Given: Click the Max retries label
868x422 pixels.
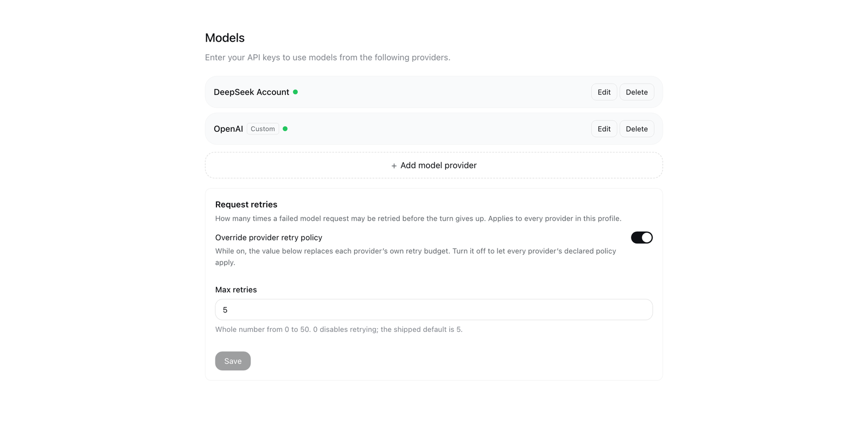Looking at the screenshot, I should tap(236, 290).
